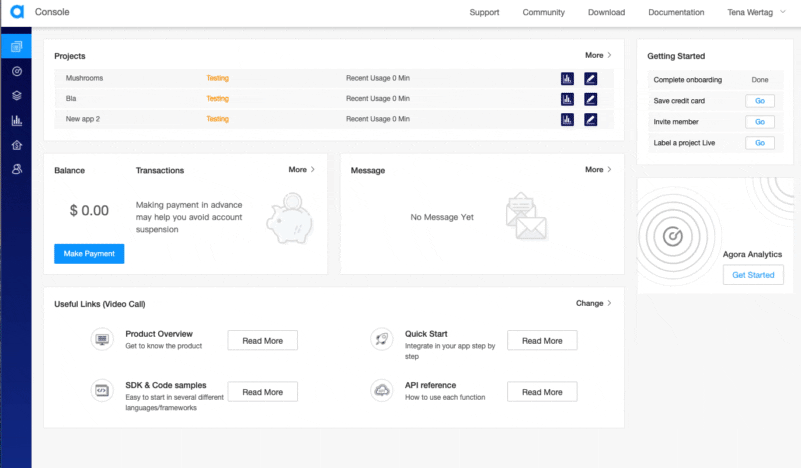Edit the New app 2 project
Screen dimensions: 801x468
coord(590,119)
